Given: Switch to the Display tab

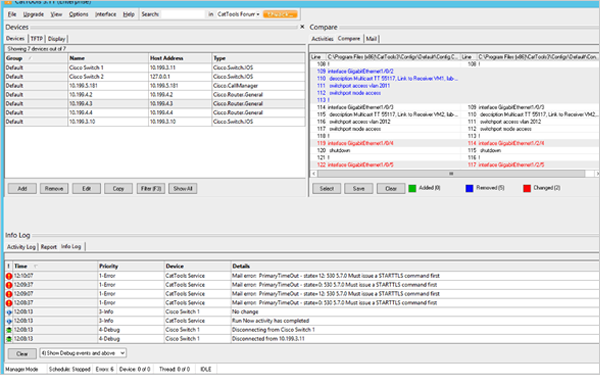Looking at the screenshot, I should click(x=57, y=39).
